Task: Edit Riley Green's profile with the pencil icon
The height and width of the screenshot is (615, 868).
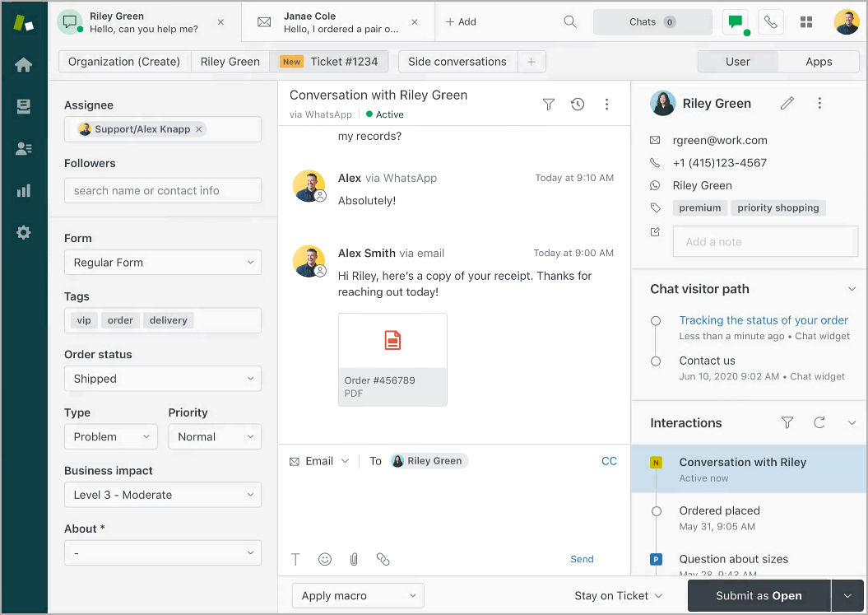Action: click(x=787, y=103)
